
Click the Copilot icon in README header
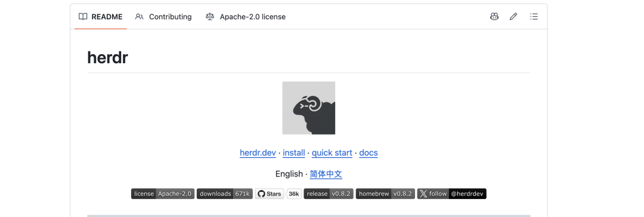[x=494, y=17]
